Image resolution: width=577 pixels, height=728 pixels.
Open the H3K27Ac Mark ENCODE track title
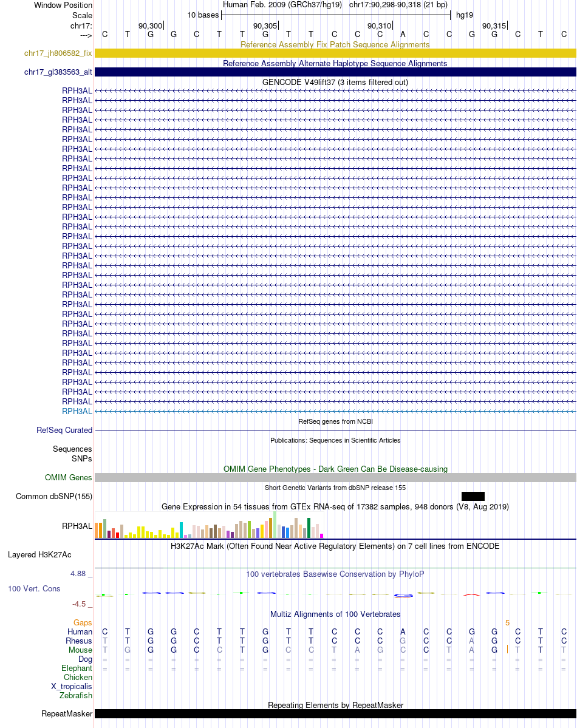(x=335, y=546)
